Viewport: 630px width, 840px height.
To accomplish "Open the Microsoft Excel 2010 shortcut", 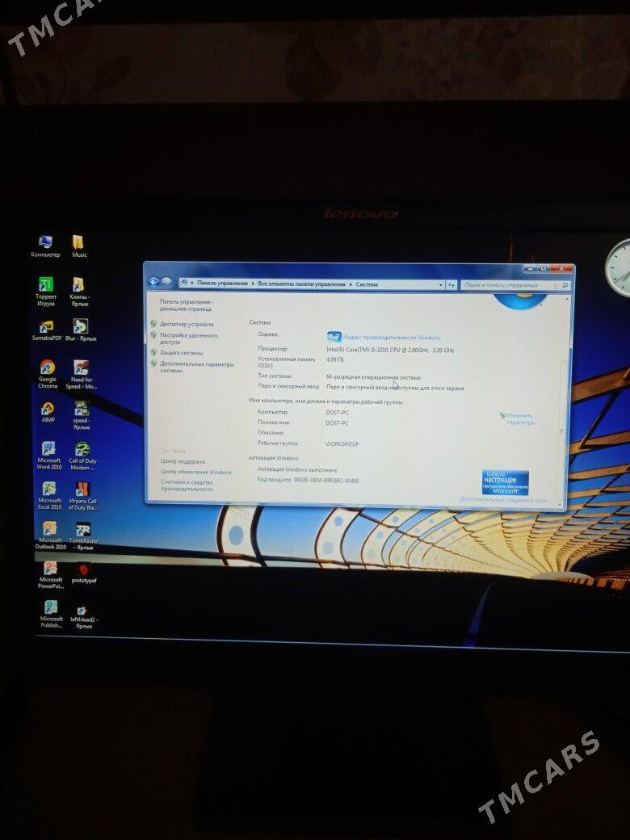I will [x=49, y=489].
